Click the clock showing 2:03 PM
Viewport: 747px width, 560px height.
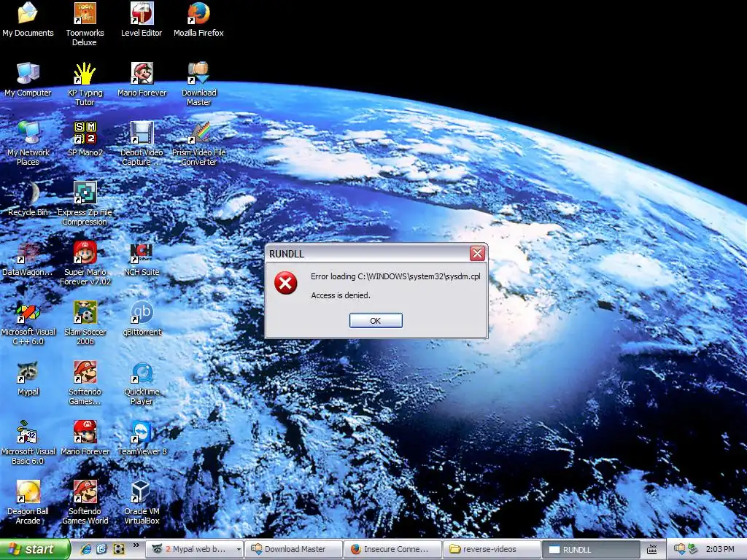pos(720,549)
